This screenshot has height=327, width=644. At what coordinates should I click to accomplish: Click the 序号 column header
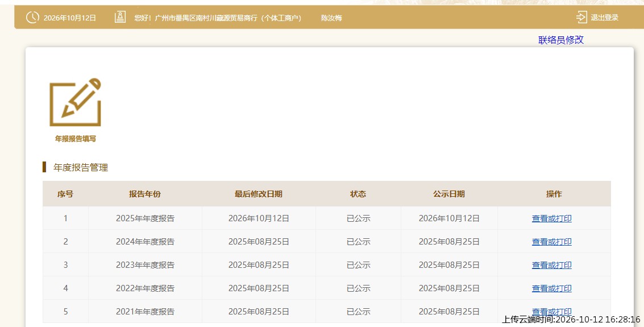click(x=65, y=194)
